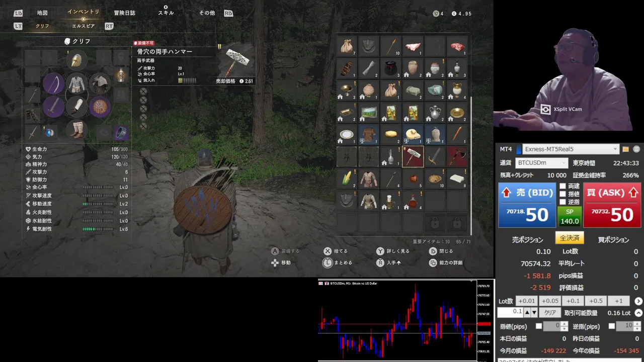This screenshot has width=644, height=362.
Task: Open the BTCUSDm currency dropdown
Action: (542, 163)
